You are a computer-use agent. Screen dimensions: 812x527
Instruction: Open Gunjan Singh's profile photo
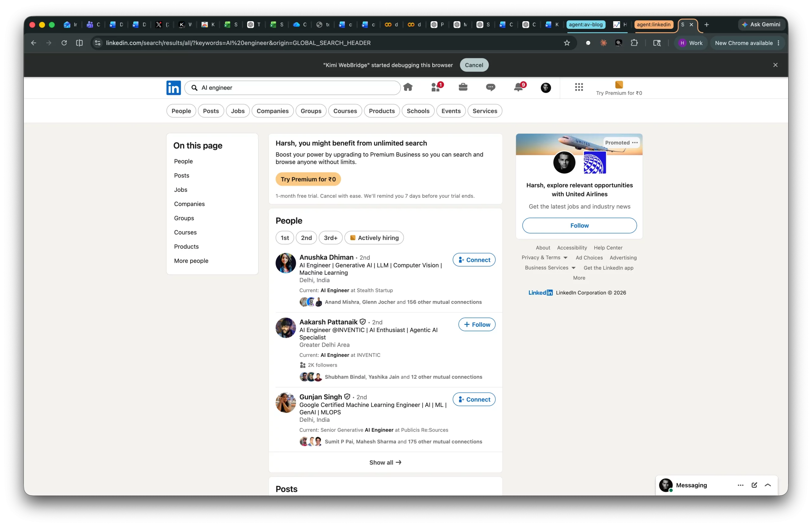point(285,402)
